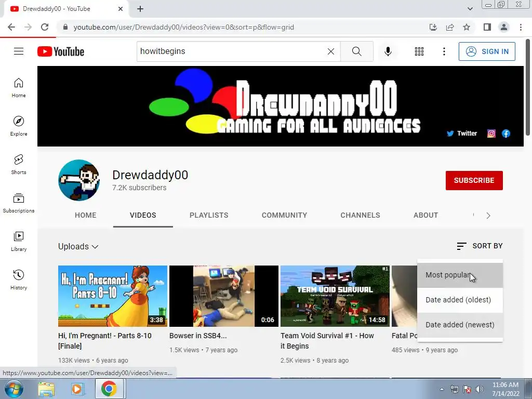Open the tab search dropdown arrow

coord(470,9)
